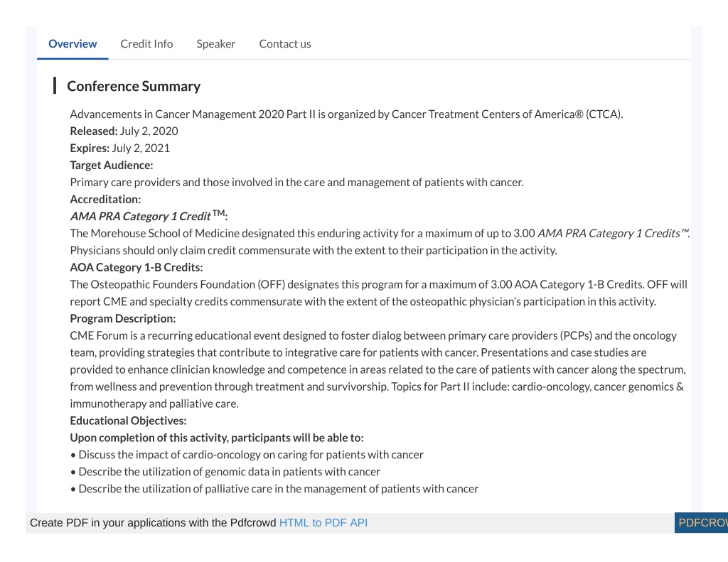The width and height of the screenshot is (728, 562).
Task: Click 'CME Forum is a recurring educational event' line
Action: (373, 335)
